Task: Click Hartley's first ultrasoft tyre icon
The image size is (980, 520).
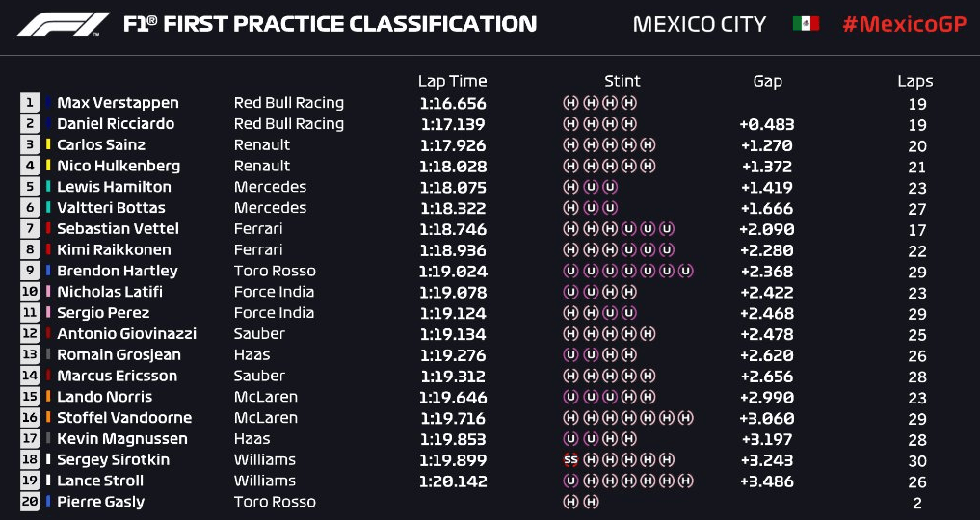Action: (570, 271)
